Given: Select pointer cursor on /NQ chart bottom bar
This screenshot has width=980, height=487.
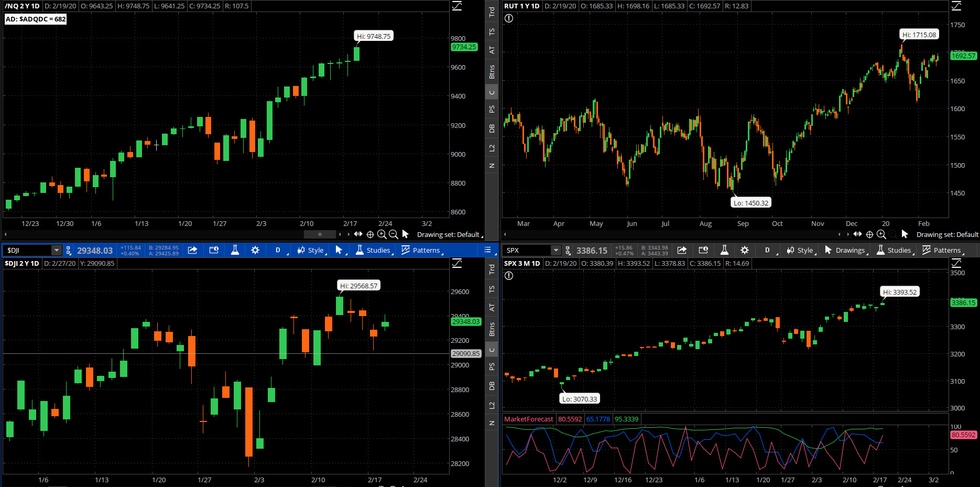Looking at the screenshot, I should [x=405, y=234].
